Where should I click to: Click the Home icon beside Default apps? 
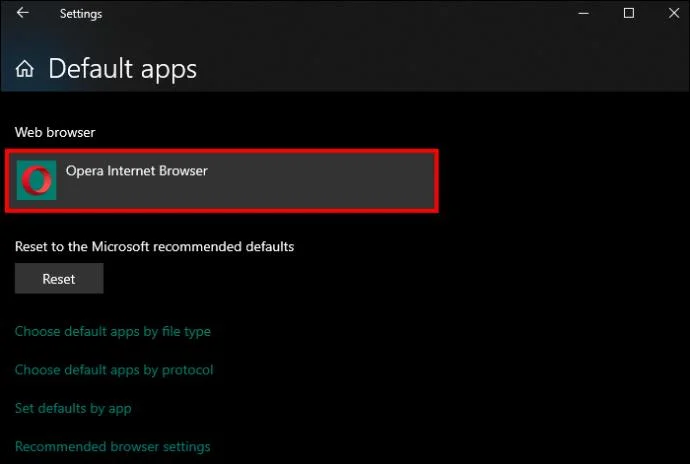25,69
